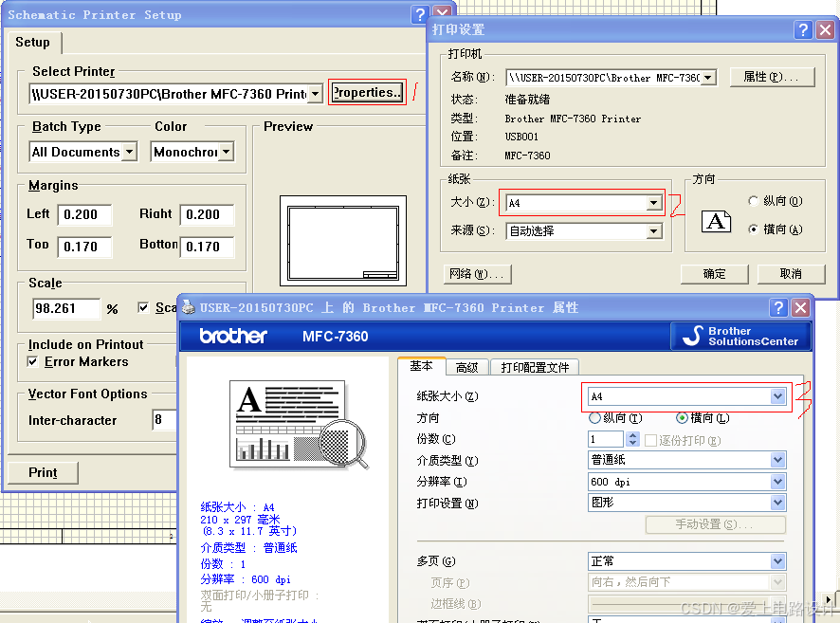Open Properties in Schematic Printer Setup
Image resolution: width=840 pixels, height=623 pixels.
tap(367, 92)
